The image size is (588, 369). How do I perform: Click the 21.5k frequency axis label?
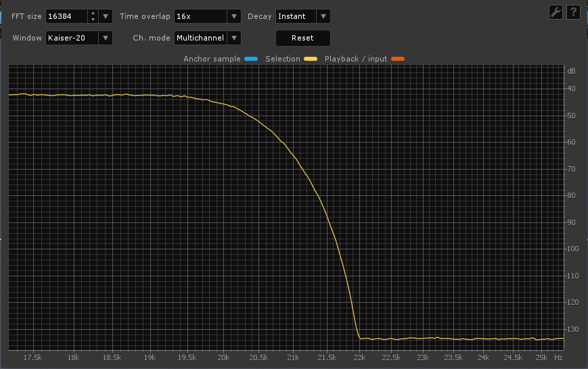327,358
